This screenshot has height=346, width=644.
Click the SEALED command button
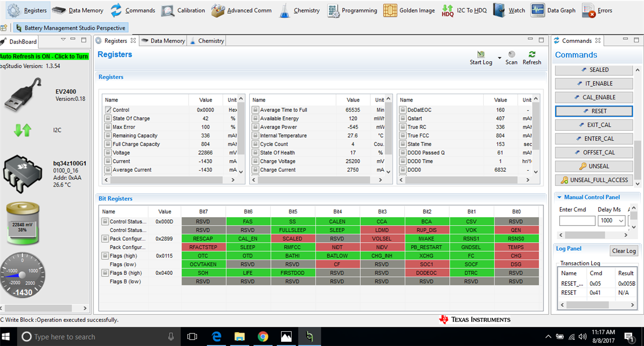594,70
